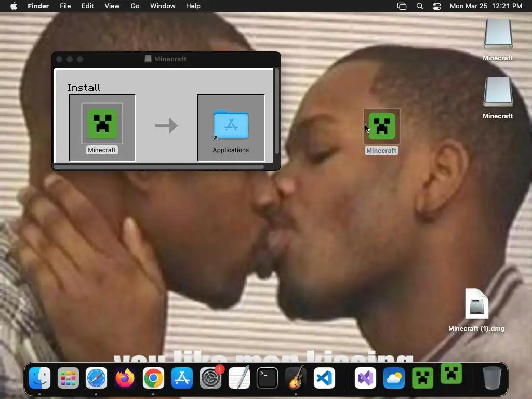Select the topmost Minecraft disk volume on desktop

tap(498, 34)
